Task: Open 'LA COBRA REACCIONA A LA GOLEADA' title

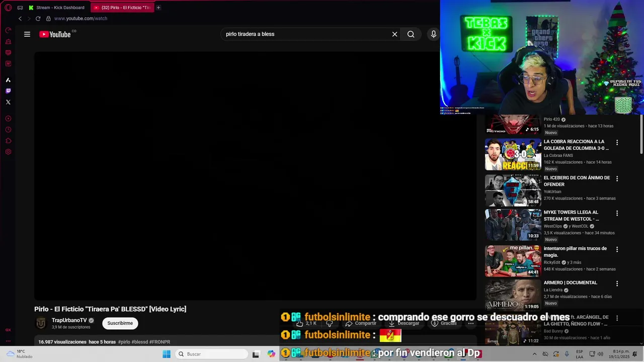Action: 577,145
